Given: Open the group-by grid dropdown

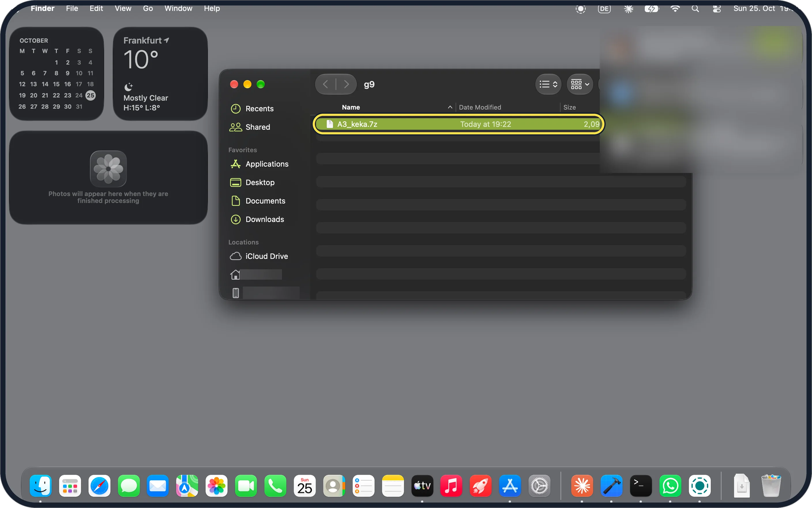Looking at the screenshot, I should click(x=580, y=84).
